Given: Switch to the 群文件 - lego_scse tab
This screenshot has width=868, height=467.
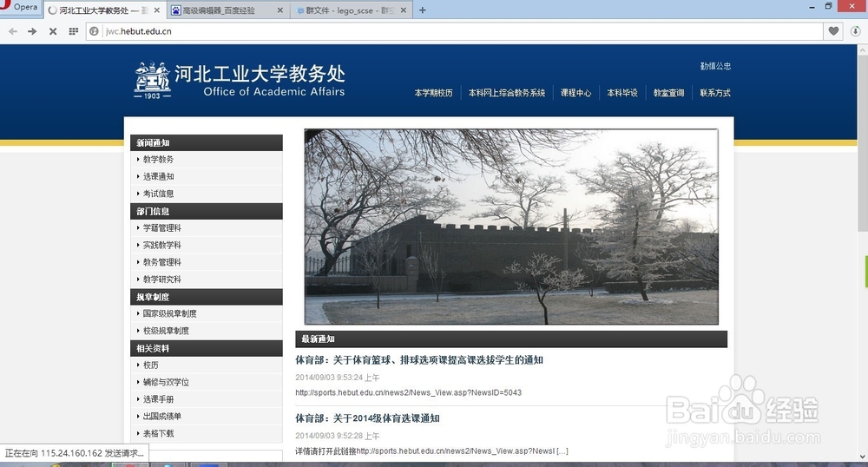Looking at the screenshot, I should click(x=351, y=10).
